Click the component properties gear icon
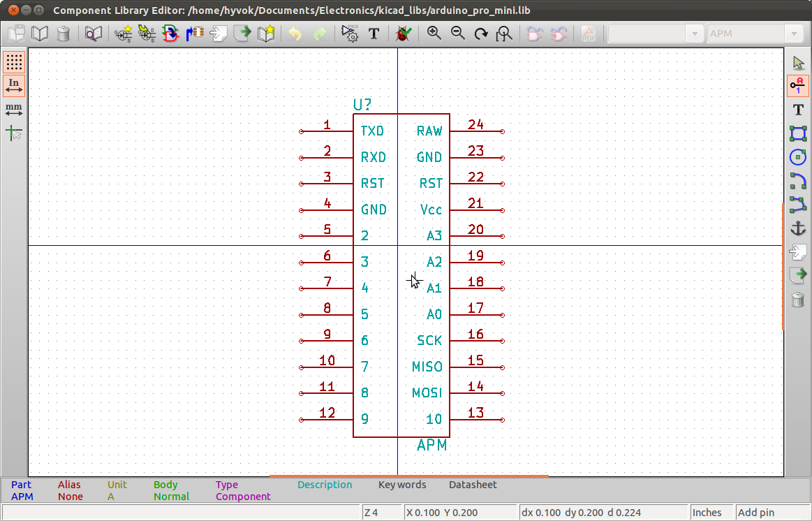This screenshot has height=521, width=812. [349, 34]
